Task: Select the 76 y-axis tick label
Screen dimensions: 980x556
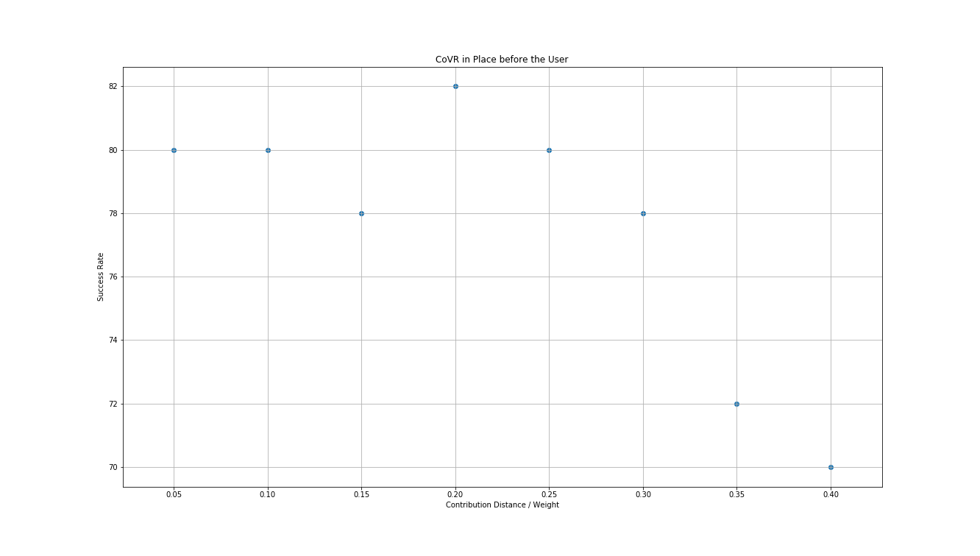Action: (113, 277)
